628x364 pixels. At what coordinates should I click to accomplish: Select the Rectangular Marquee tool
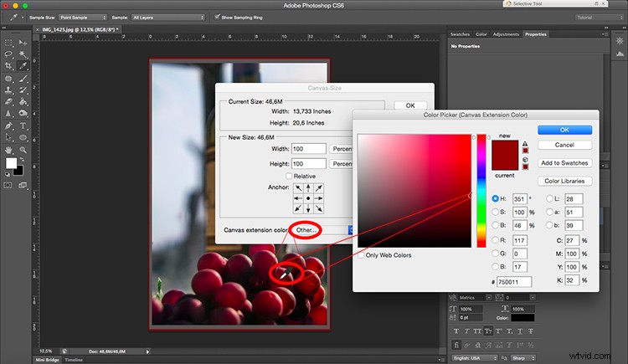click(8, 43)
